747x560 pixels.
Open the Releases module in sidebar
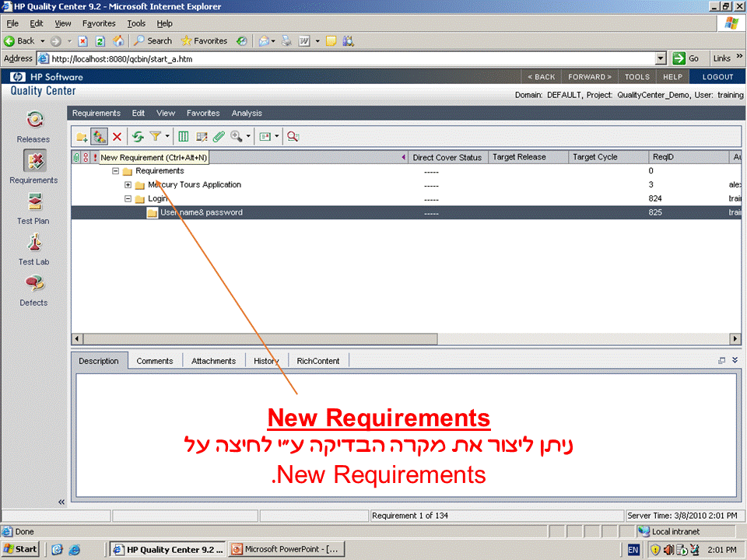33,127
